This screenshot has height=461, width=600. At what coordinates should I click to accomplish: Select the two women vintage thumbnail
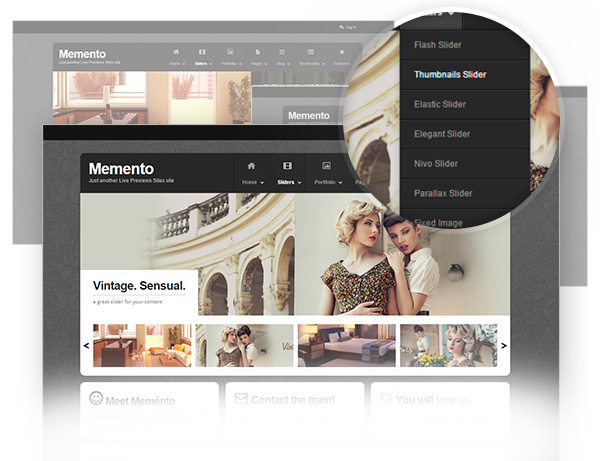pos(244,345)
